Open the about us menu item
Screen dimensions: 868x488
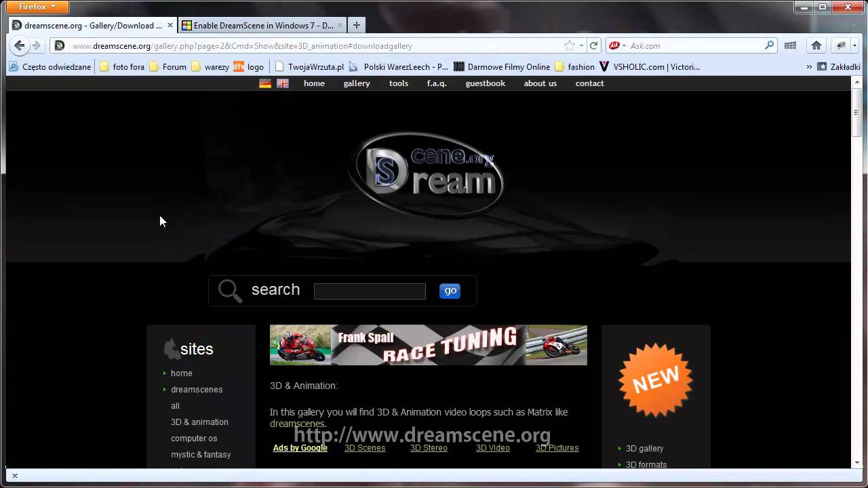tap(540, 83)
